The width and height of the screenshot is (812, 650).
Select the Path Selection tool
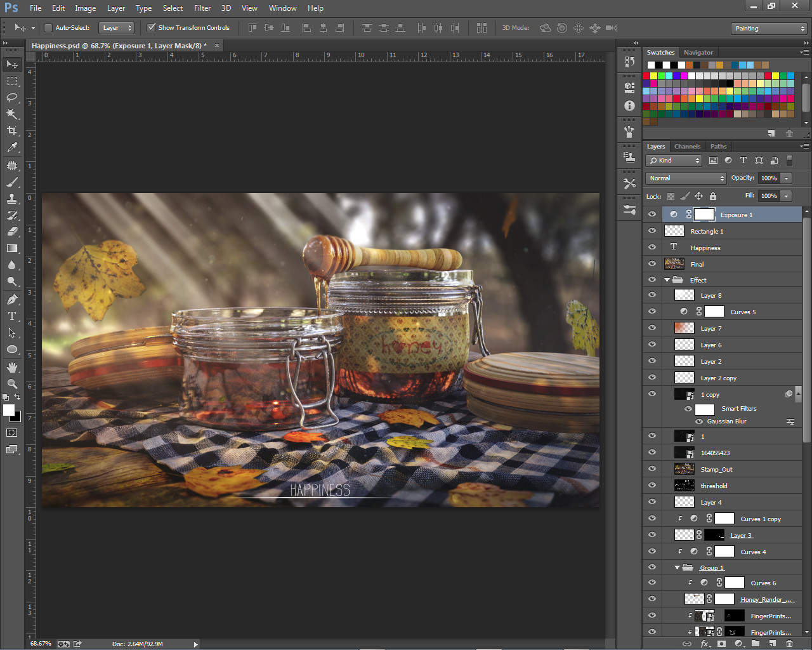click(x=12, y=333)
